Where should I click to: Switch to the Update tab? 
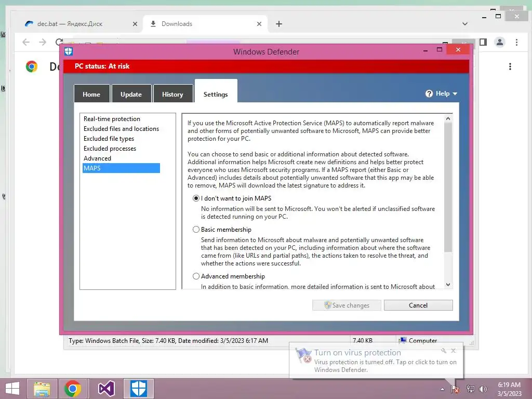[131, 94]
